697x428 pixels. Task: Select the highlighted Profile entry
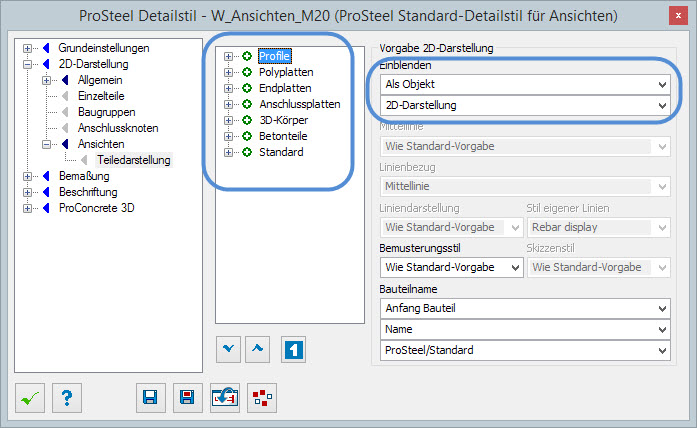[275, 56]
